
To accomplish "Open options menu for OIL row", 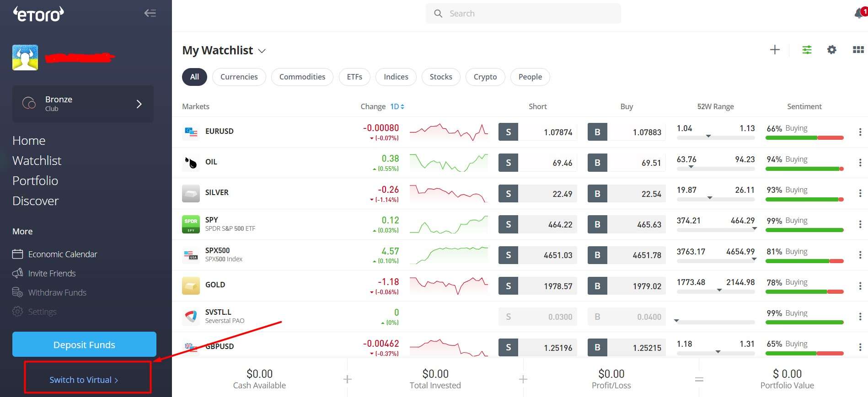I will tap(860, 163).
